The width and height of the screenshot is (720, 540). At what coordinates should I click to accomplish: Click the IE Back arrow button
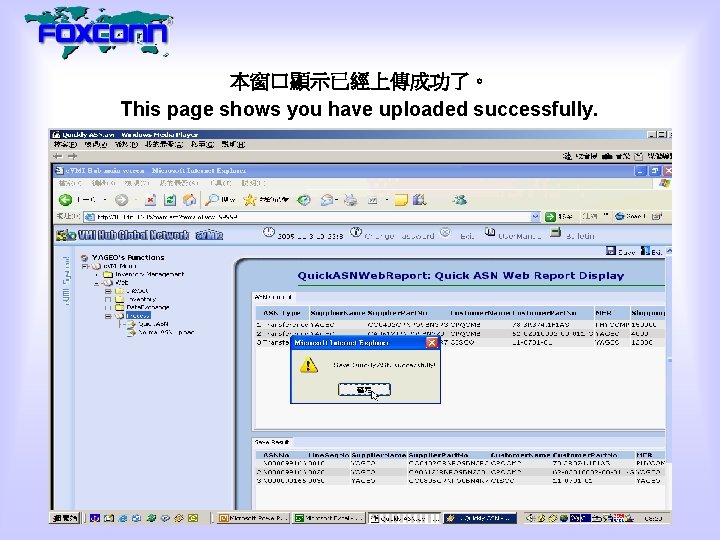[66, 200]
